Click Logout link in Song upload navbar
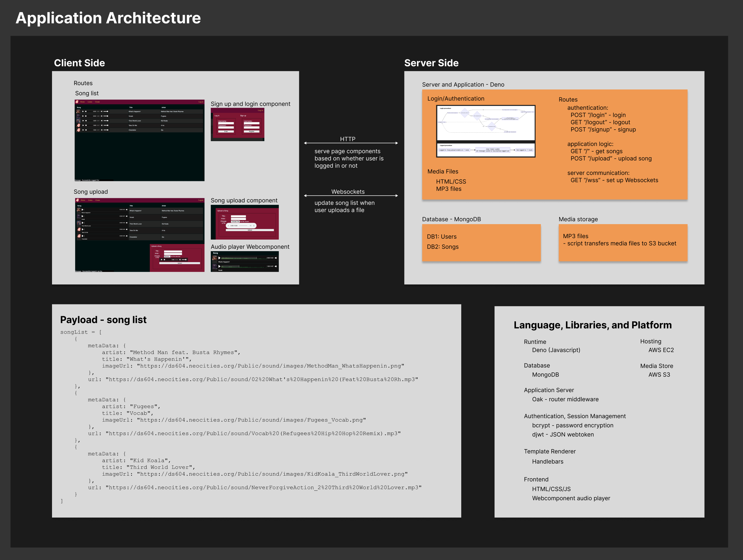743x560 pixels. tap(201, 200)
